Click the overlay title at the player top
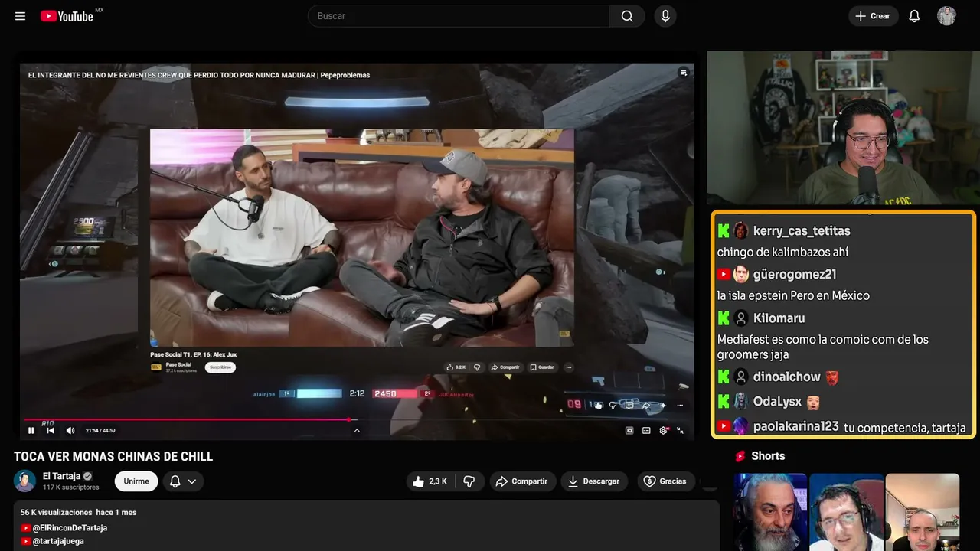Screen dimensions: 980x551 point(199,75)
